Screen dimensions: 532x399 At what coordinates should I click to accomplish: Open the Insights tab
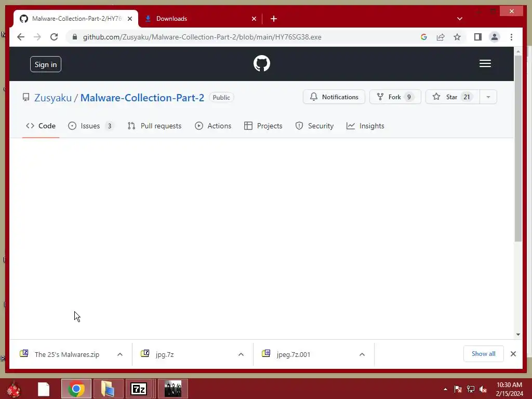[365, 126]
